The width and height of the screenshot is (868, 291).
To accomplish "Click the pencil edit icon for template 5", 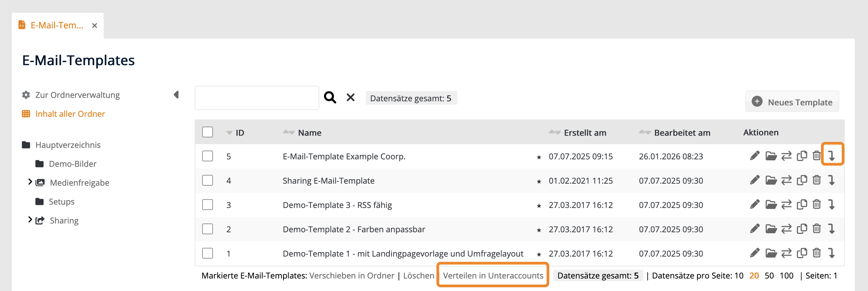I will pyautogui.click(x=755, y=156).
